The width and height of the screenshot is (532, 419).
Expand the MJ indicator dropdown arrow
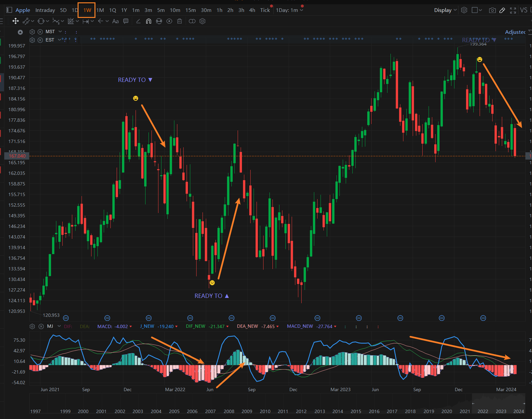(59, 326)
